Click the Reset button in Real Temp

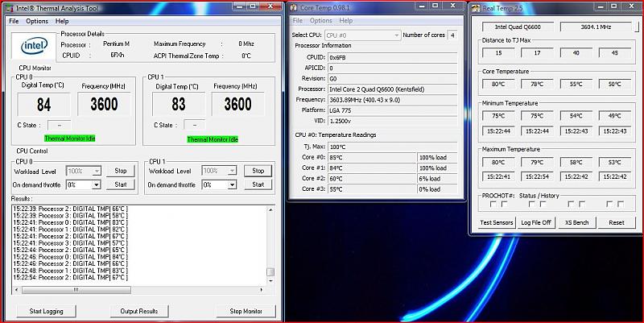(617, 222)
